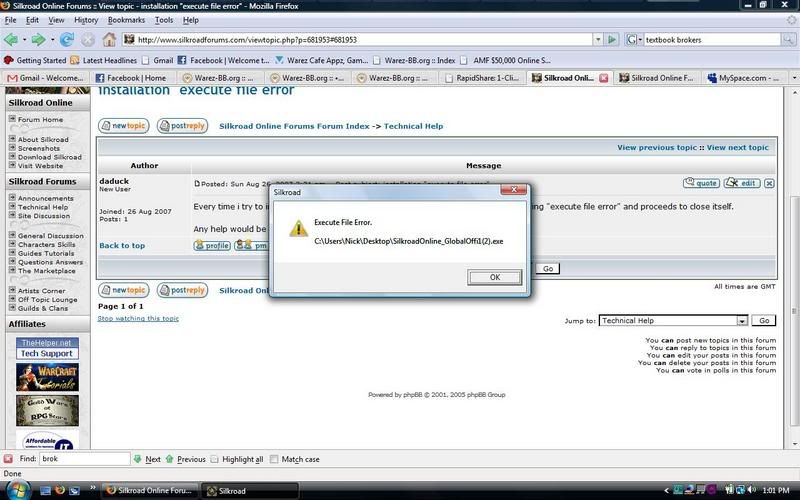
Task: View daduck's profile button
Action: tap(212, 245)
